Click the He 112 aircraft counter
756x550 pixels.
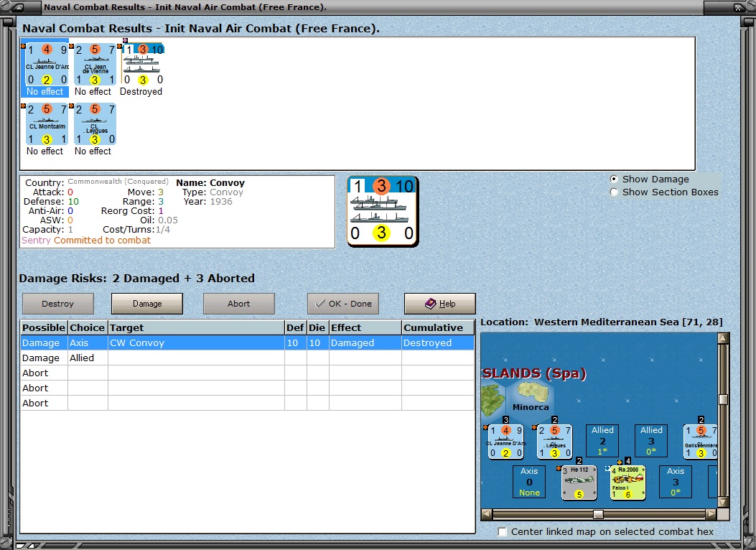click(579, 483)
